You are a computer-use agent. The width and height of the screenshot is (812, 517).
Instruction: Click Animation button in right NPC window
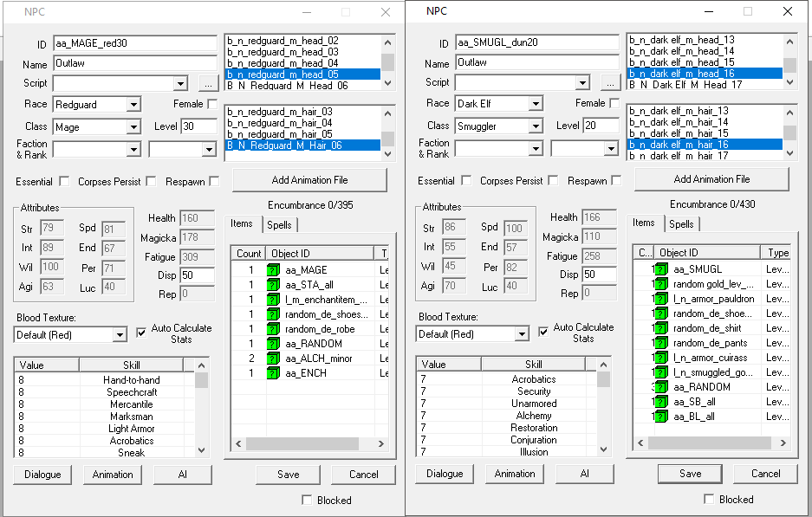point(515,474)
